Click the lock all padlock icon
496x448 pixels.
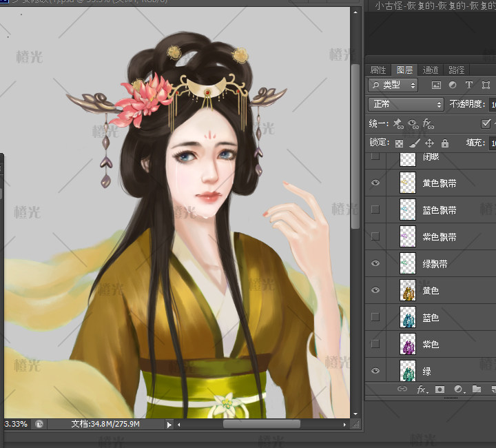[x=444, y=143]
